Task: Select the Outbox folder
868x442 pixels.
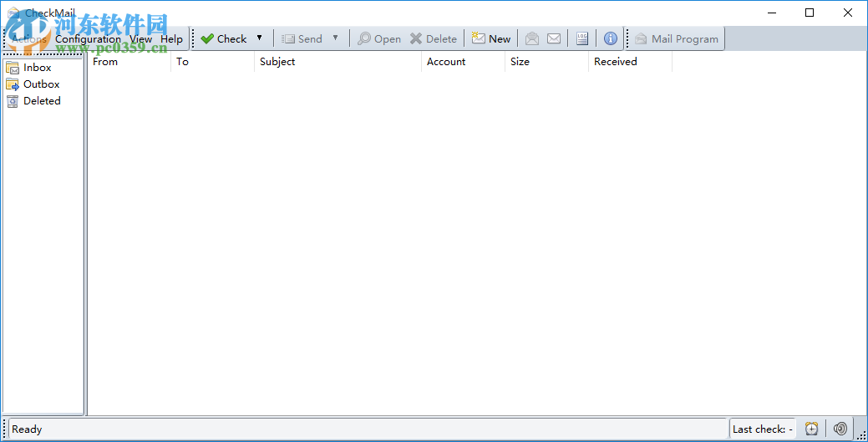Action: pos(33,84)
